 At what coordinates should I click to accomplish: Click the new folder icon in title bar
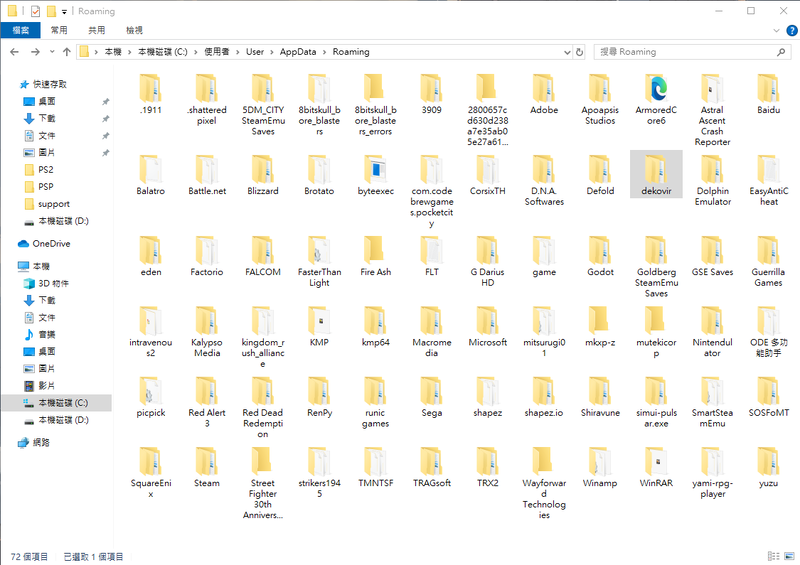pos(51,11)
